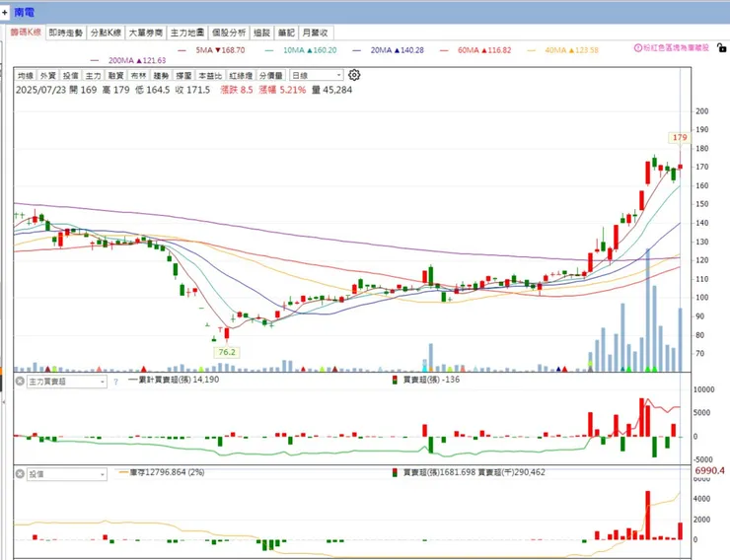Screen dimensions: 730x560
Task: Click the question mark help icon beside 主力買賣超
Action: point(116,382)
